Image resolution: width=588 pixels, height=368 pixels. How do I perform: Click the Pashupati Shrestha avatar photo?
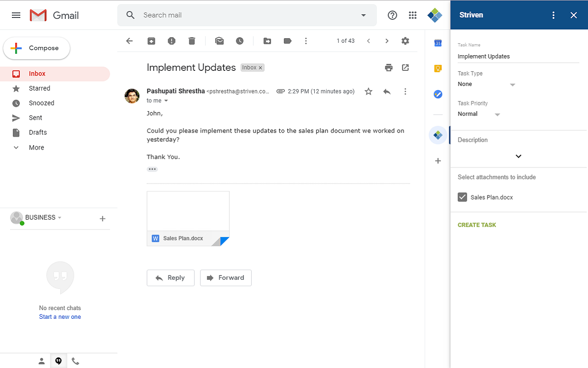coord(132,96)
